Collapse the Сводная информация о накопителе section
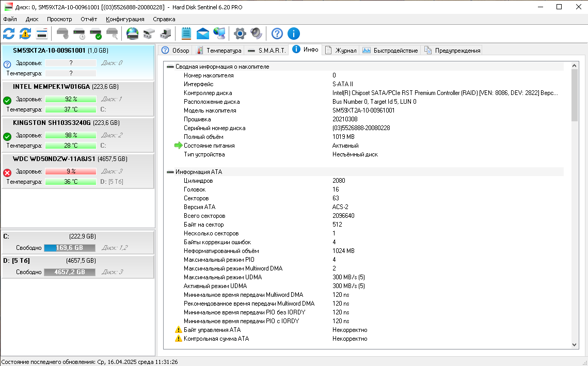The image size is (588, 366). pos(170,67)
